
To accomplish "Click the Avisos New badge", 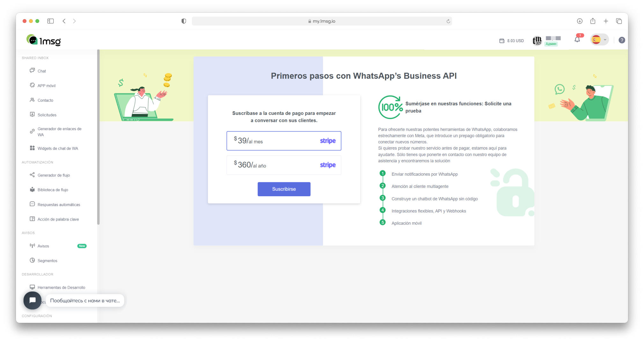I will 82,246.
